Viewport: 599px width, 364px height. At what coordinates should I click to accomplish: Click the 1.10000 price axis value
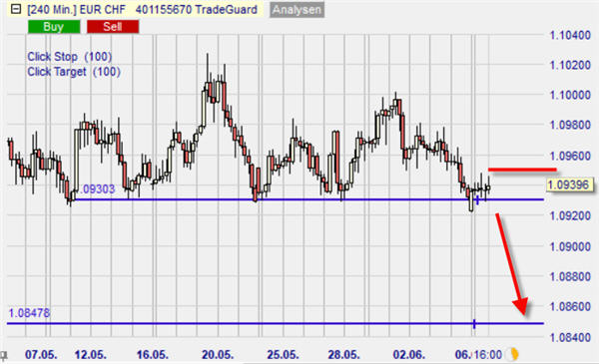[x=570, y=95]
